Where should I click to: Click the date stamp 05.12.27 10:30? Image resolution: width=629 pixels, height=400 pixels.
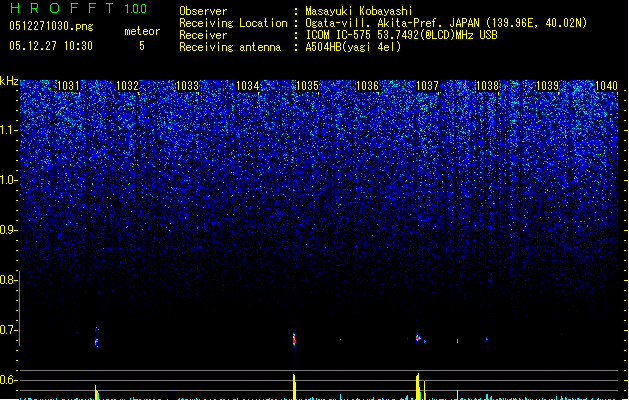pyautogui.click(x=51, y=46)
